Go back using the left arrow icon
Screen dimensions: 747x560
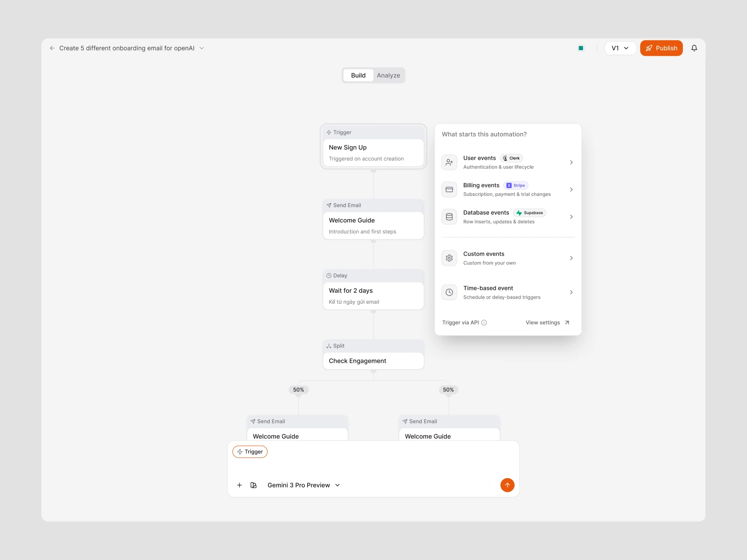click(x=52, y=48)
